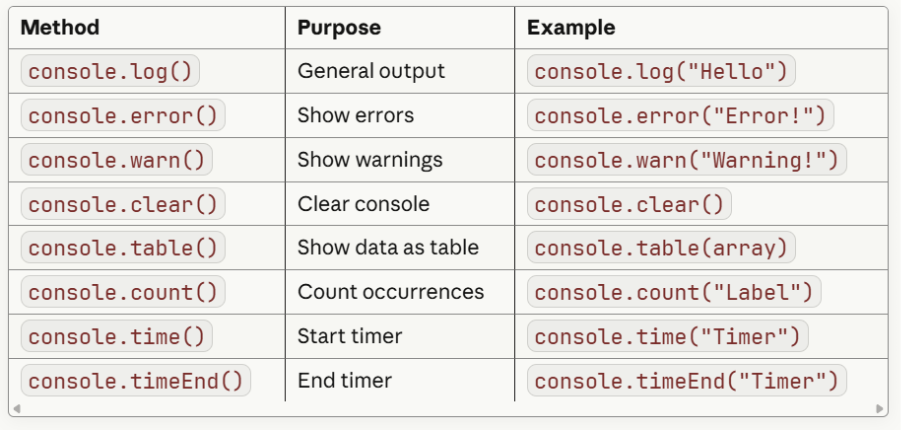Click the console.warn() method code snippet
Image resolution: width=901 pixels, height=430 pixels.
(116, 160)
